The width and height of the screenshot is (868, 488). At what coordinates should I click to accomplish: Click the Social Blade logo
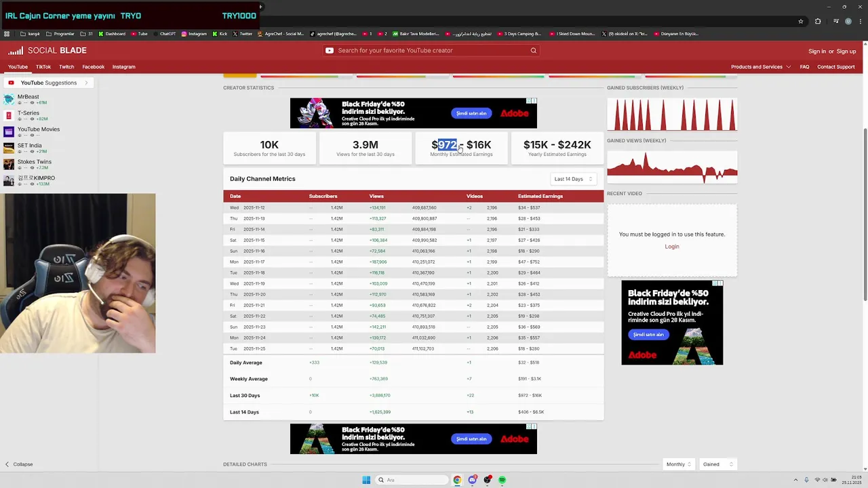47,50
